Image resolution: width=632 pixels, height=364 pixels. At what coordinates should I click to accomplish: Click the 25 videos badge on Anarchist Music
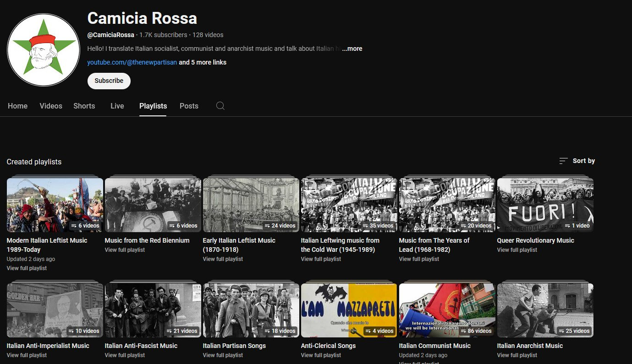coord(574,331)
